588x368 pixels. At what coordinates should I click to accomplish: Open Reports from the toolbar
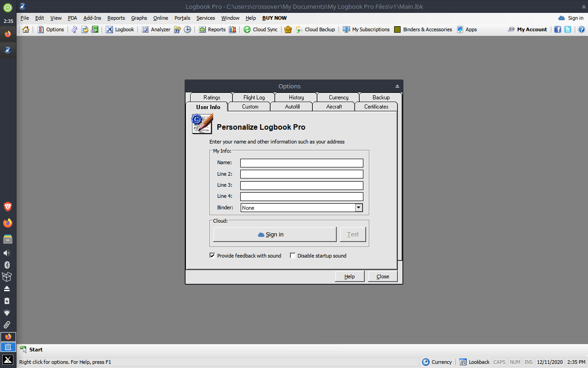[212, 29]
